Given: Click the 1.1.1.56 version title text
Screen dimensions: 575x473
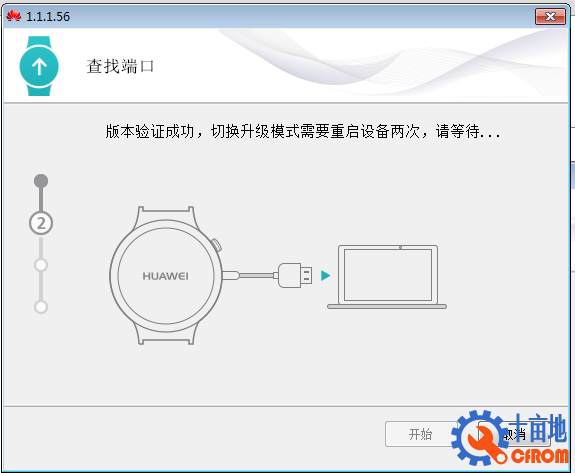Looking at the screenshot, I should point(48,16).
